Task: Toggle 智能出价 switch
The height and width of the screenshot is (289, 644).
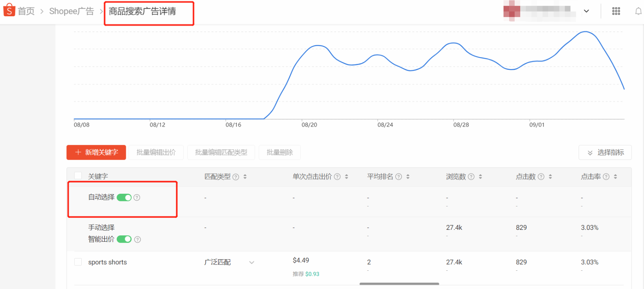Action: 124,239
